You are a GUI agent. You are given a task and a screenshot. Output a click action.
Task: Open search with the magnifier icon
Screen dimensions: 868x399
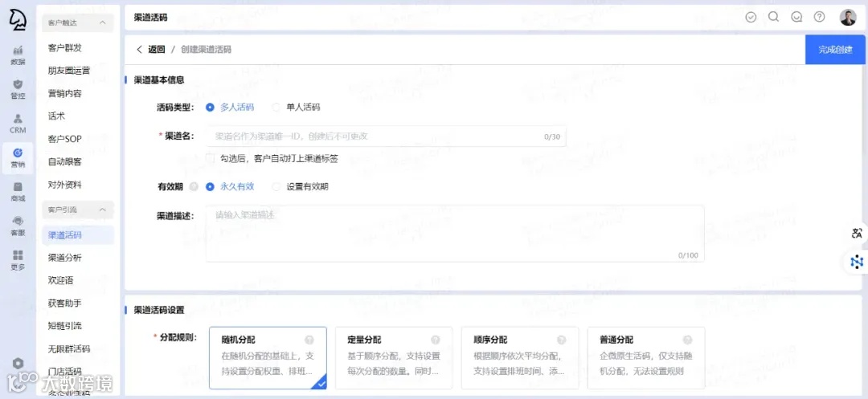(773, 17)
